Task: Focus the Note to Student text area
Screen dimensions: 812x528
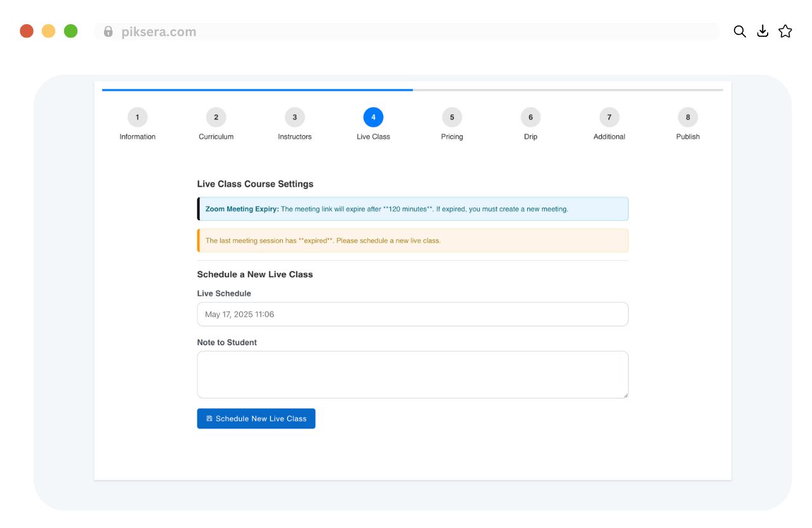Action: pos(412,374)
